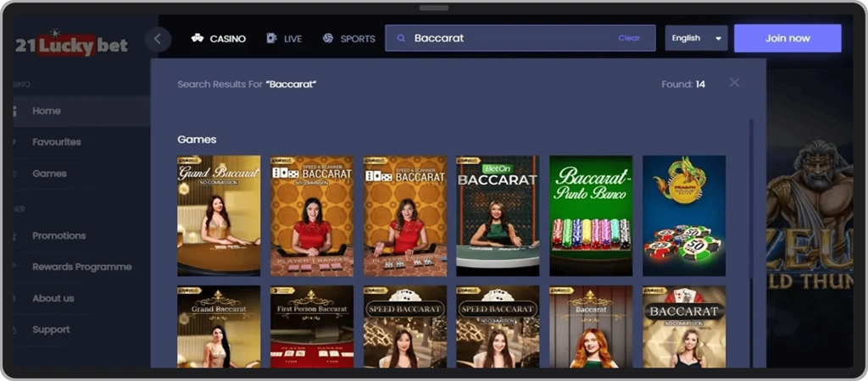The height and width of the screenshot is (381, 868).
Task: Click the 21Luckybet logo
Action: tap(71, 44)
